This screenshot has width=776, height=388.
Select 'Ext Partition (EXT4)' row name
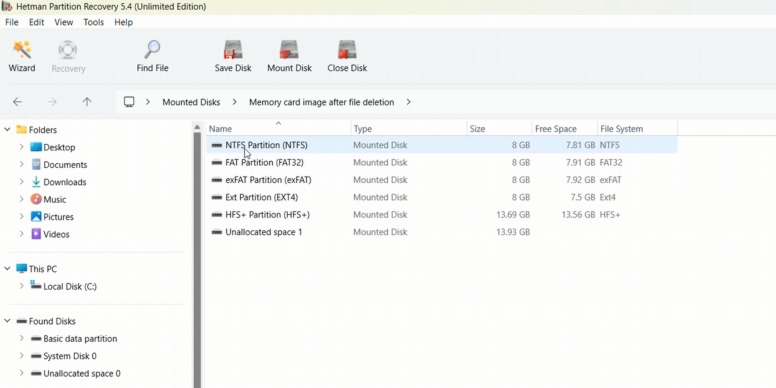[x=262, y=197]
